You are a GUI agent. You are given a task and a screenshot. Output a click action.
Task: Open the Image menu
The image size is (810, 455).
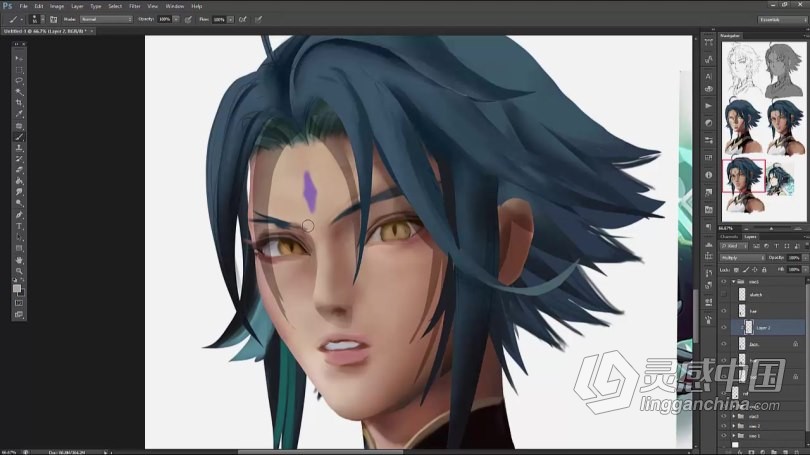[57, 6]
